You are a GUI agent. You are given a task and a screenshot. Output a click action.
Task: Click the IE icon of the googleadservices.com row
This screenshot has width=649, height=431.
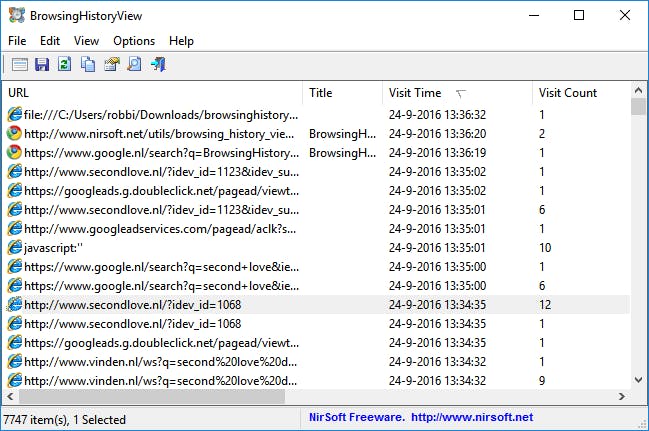14,229
